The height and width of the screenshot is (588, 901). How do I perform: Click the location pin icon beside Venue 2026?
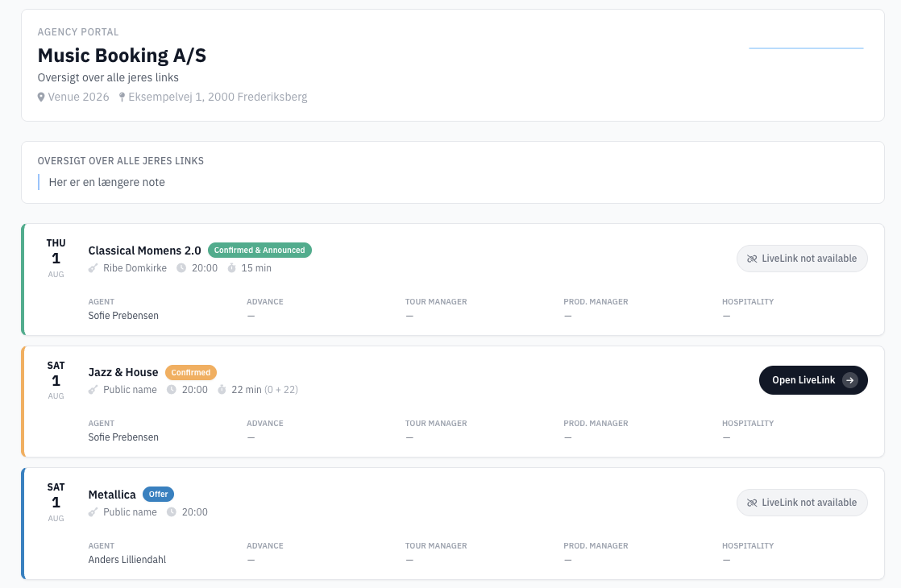pyautogui.click(x=42, y=97)
